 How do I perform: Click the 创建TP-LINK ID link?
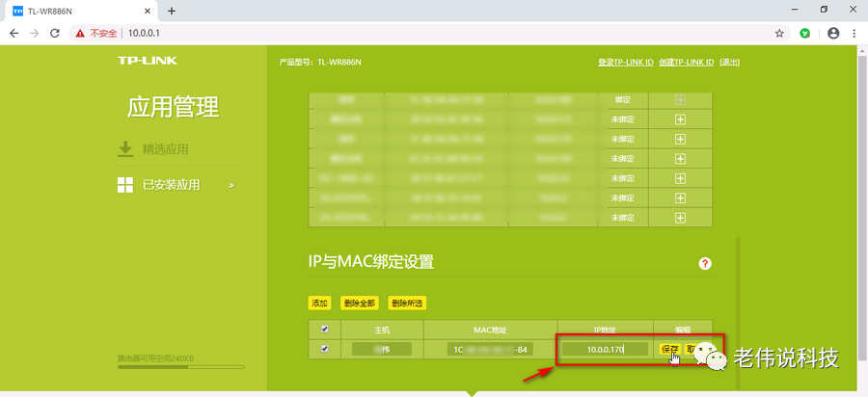[686, 62]
